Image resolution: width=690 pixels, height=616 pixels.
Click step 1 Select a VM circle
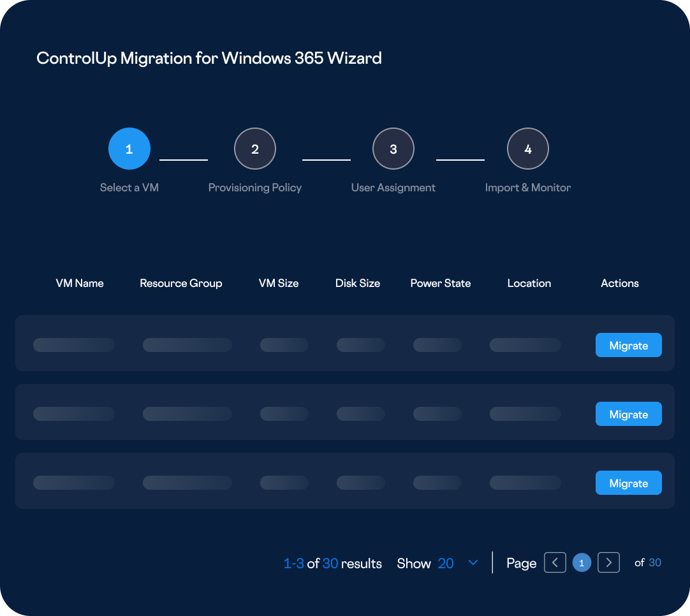tap(129, 149)
